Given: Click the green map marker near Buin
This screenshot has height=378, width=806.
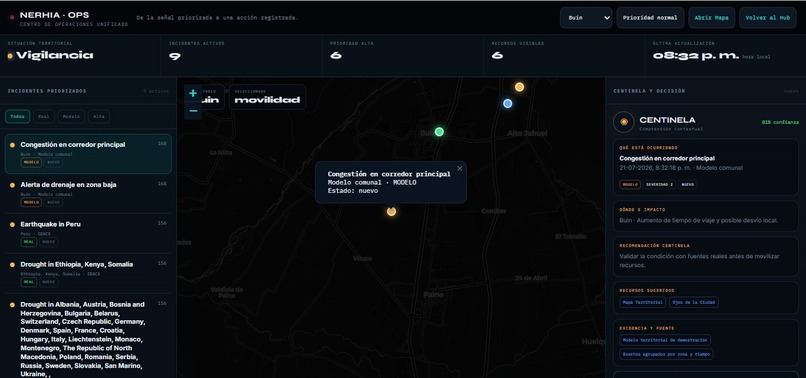Looking at the screenshot, I should (x=439, y=132).
